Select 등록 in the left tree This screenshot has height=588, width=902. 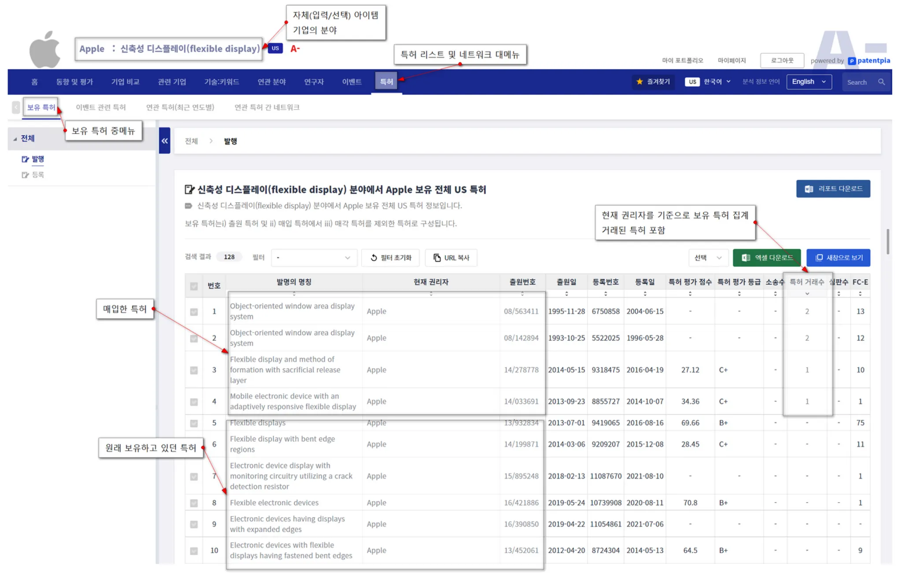coord(38,175)
